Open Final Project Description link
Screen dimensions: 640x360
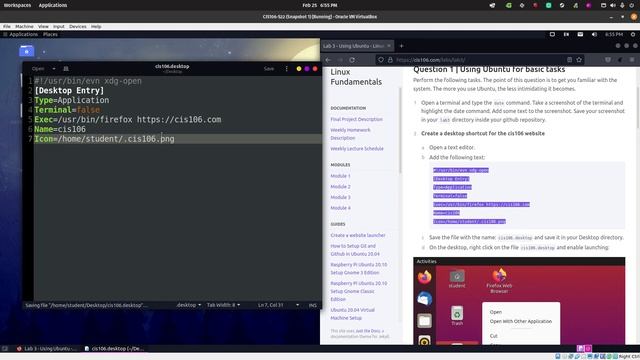(x=356, y=119)
